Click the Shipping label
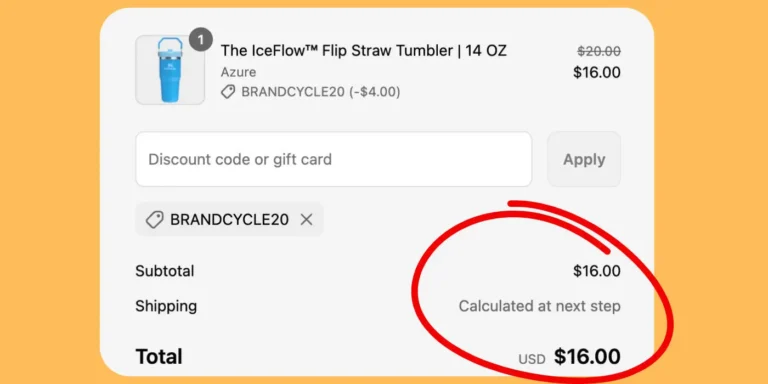This screenshot has width=768, height=384. pos(166,306)
